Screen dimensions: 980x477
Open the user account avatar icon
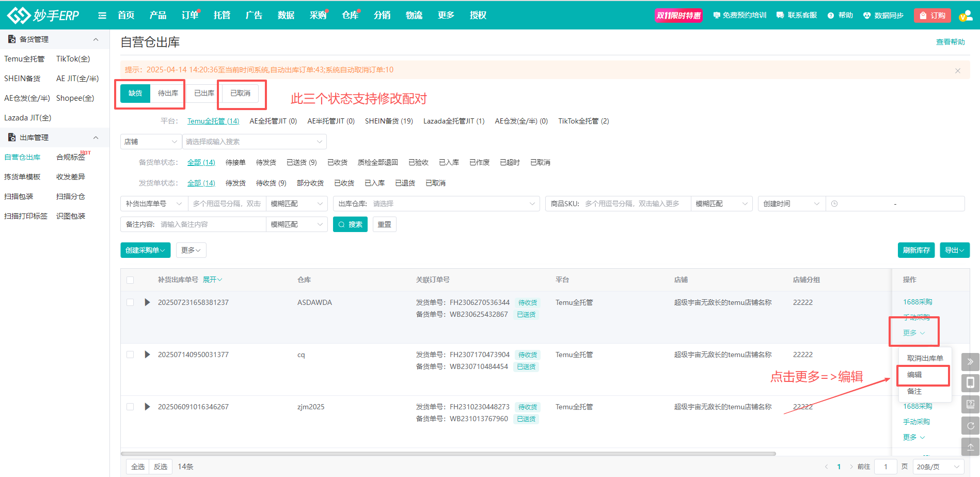(965, 16)
